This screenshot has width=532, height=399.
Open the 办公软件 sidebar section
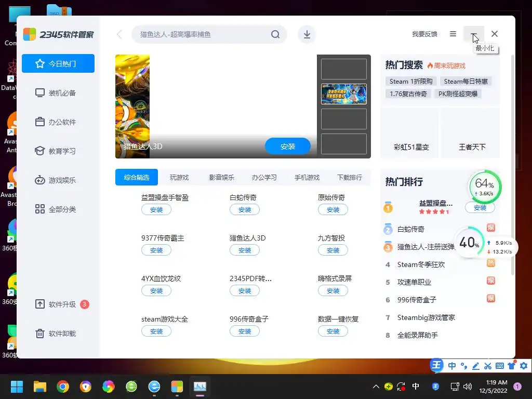click(58, 122)
